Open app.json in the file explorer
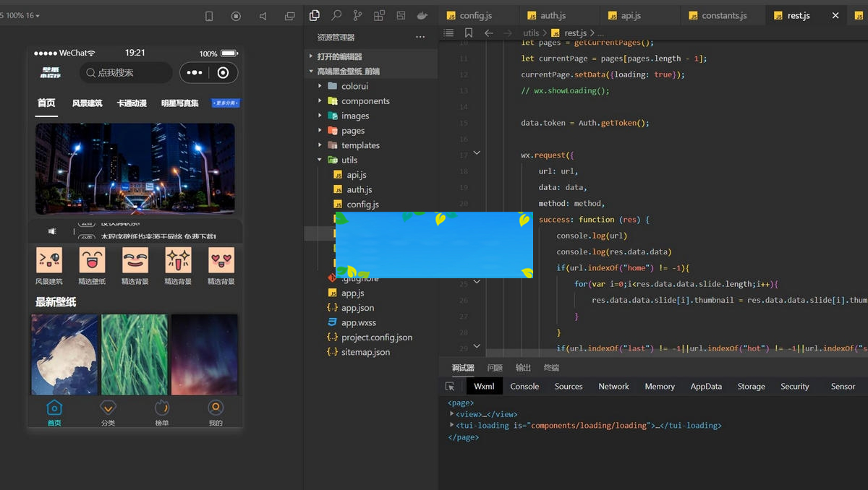 point(357,308)
